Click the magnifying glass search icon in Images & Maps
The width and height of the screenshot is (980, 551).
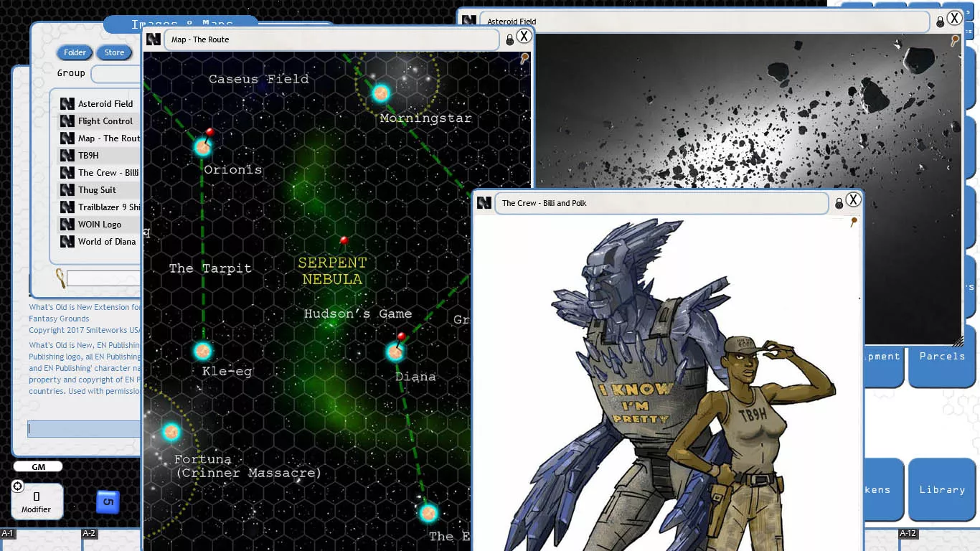pos(61,278)
